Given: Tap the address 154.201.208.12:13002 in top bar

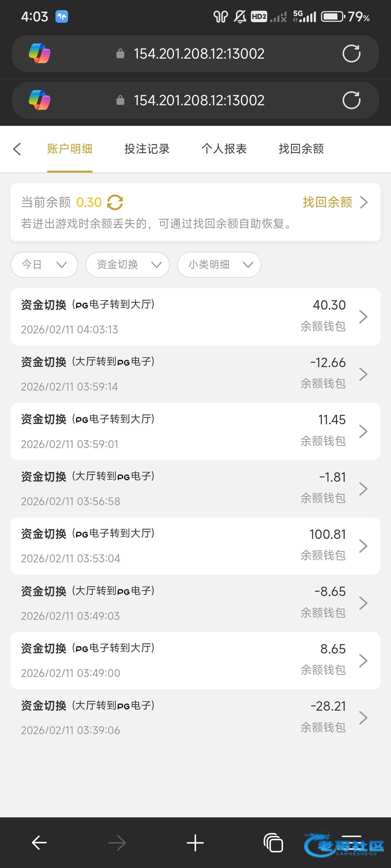Looking at the screenshot, I should (199, 54).
